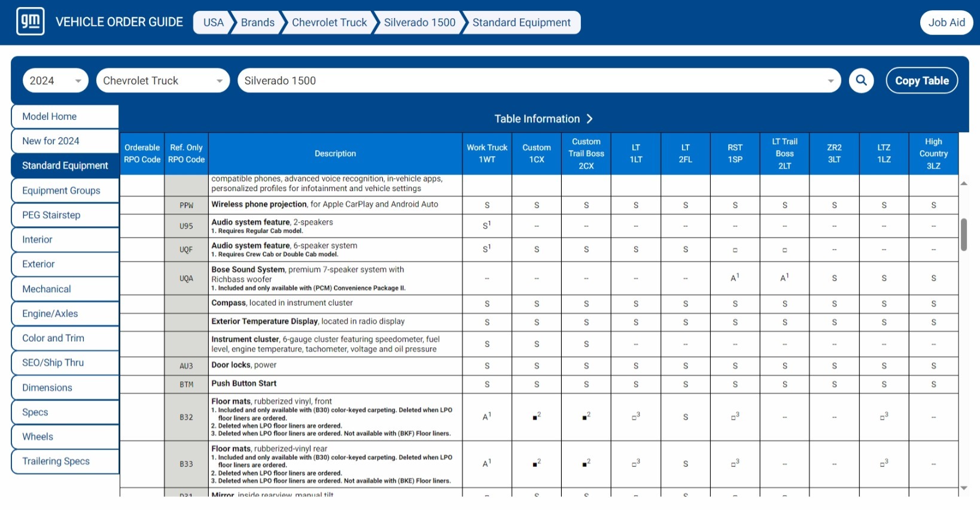Click the table scroll up arrow
The image size is (980, 510).
964,183
